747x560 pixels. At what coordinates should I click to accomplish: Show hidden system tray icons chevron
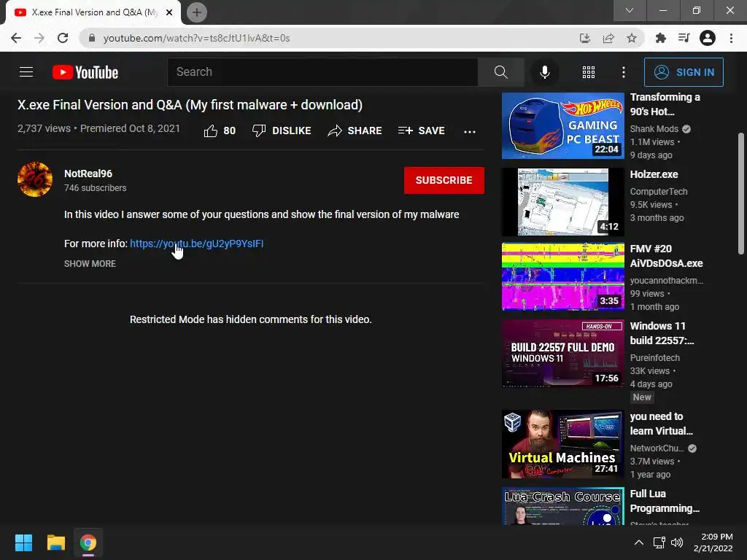click(639, 542)
